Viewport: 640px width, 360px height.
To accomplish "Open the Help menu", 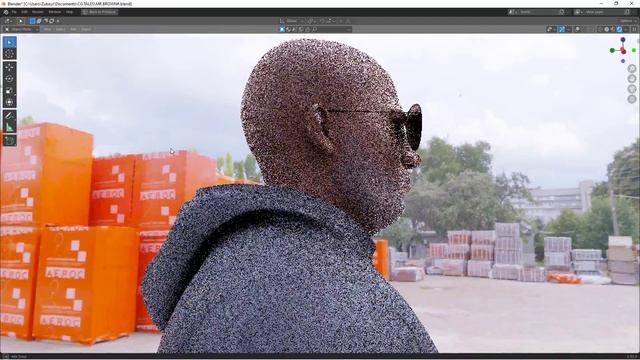I will pyautogui.click(x=69, y=12).
